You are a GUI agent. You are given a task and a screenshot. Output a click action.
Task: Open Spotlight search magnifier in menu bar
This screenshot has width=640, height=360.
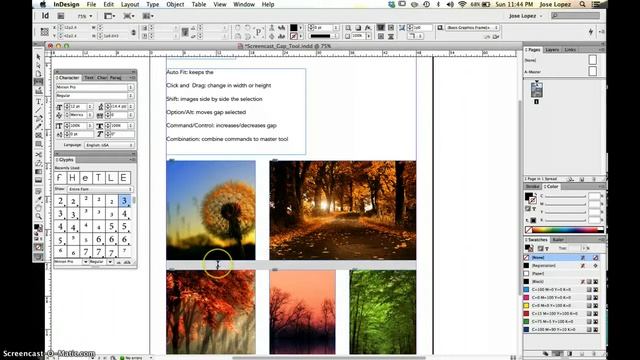[582, 4]
